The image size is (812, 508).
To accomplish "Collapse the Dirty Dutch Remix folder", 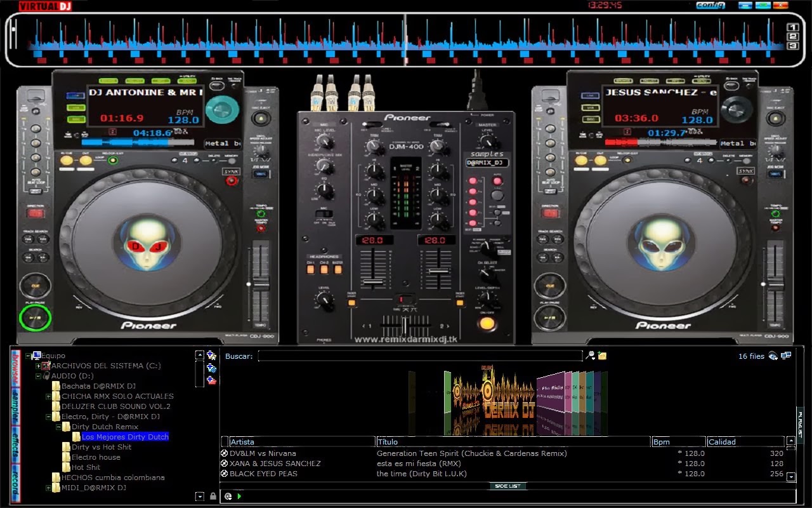I will 58,427.
